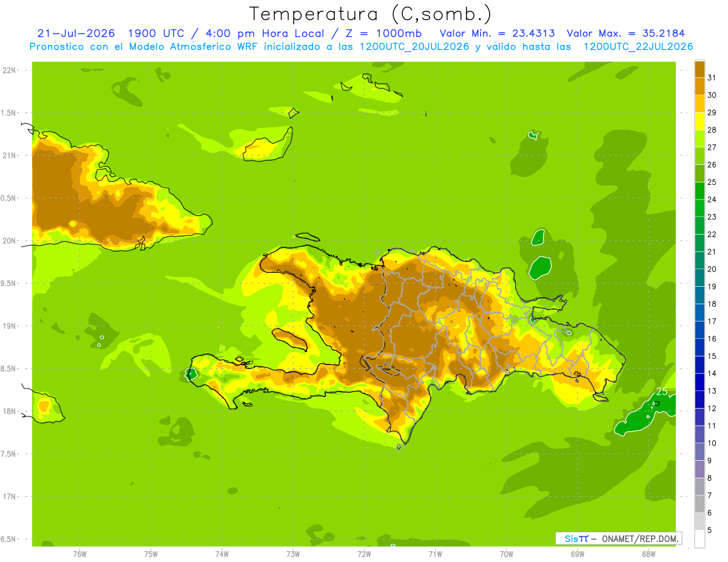The width and height of the screenshot is (728, 562).
Task: Click the legend value "5"
Action: coord(710,530)
